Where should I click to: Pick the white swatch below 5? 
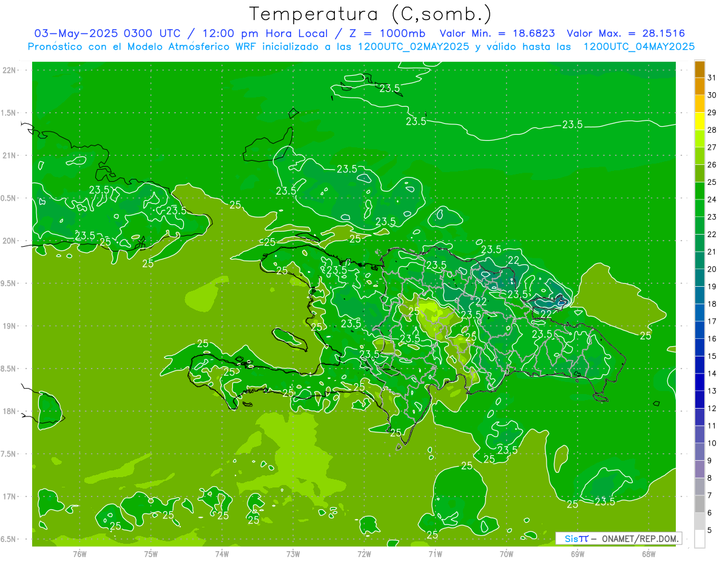[699, 538]
